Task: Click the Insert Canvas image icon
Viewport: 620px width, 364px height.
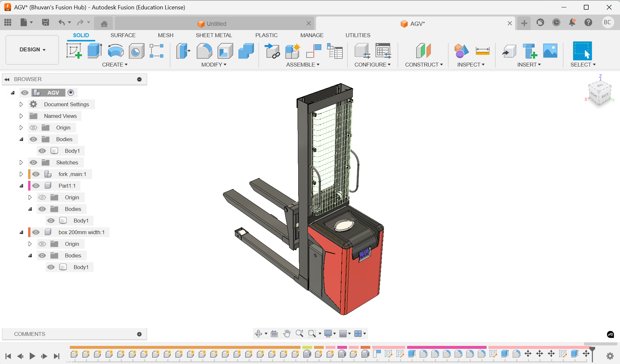Action: (x=550, y=51)
